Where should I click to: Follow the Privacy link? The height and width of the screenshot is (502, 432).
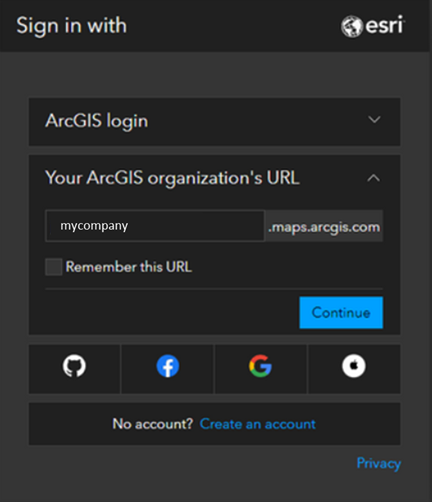tap(379, 463)
